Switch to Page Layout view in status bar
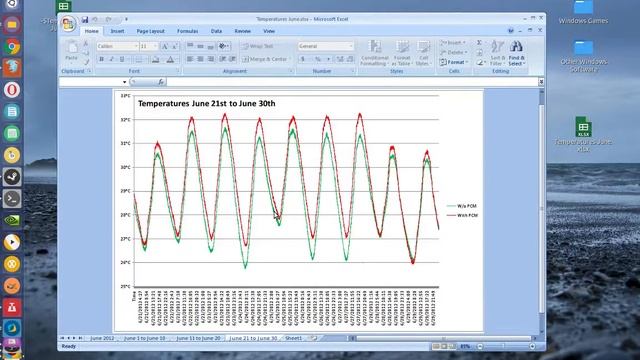The width and height of the screenshot is (640, 360). tap(444, 346)
